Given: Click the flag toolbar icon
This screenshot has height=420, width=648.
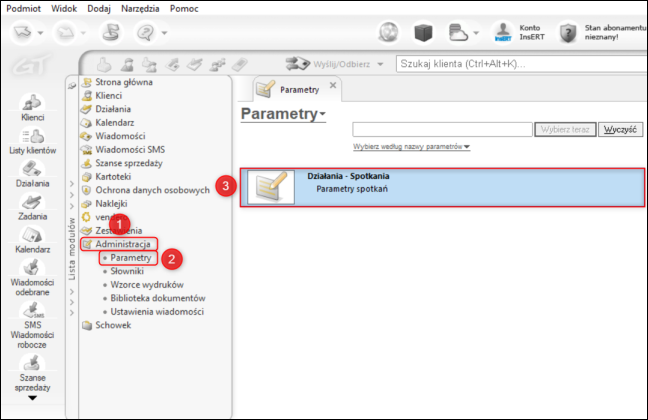Looking at the screenshot, I should point(110,32).
